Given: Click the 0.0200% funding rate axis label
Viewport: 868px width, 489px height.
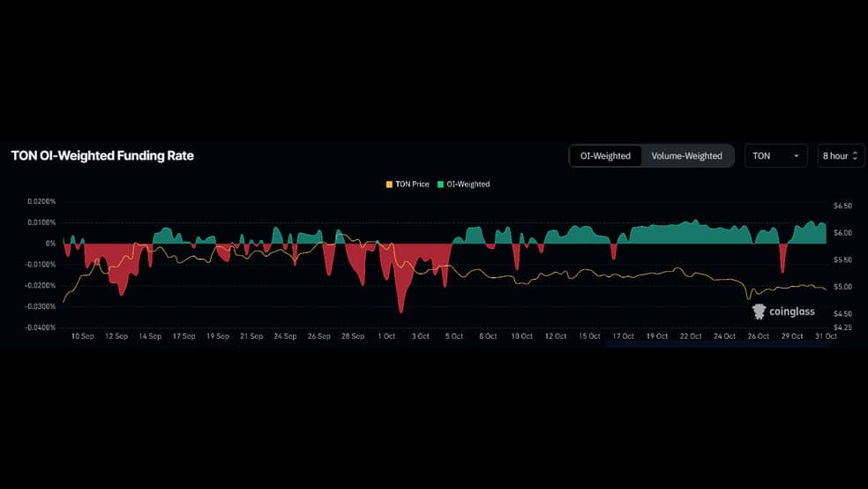Looking at the screenshot, I should pos(41,201).
